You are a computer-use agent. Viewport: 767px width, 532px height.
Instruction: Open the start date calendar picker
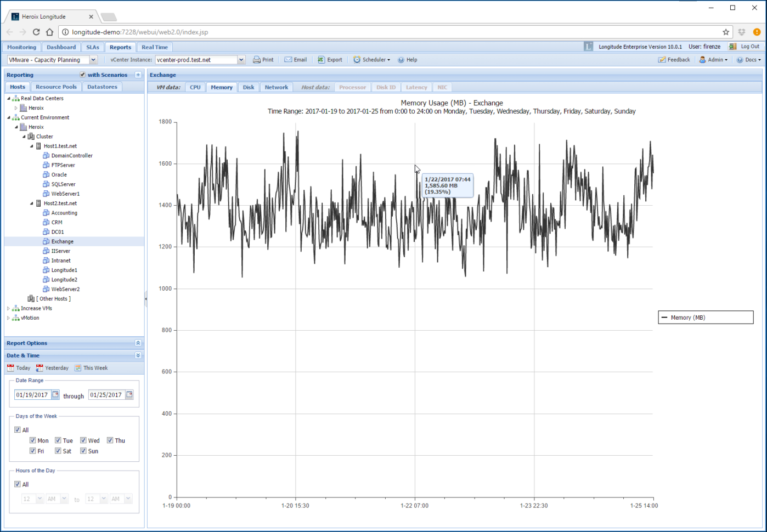click(55, 394)
